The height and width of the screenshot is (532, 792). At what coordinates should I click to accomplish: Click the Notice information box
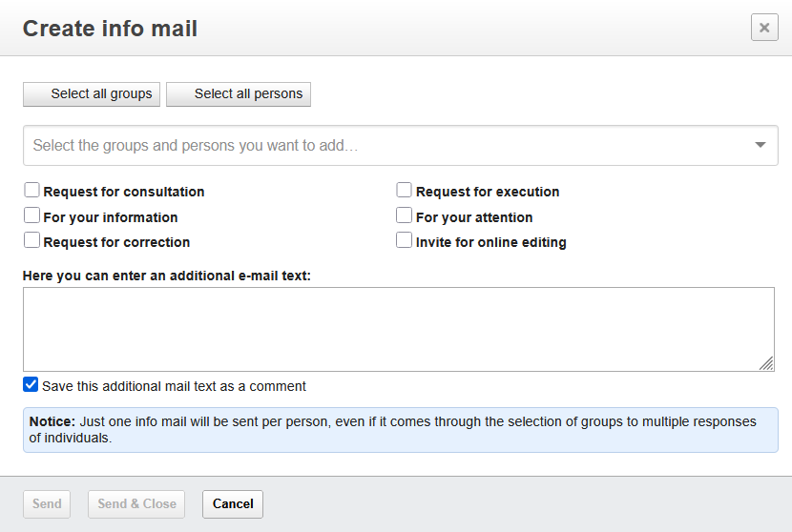pyautogui.click(x=400, y=430)
